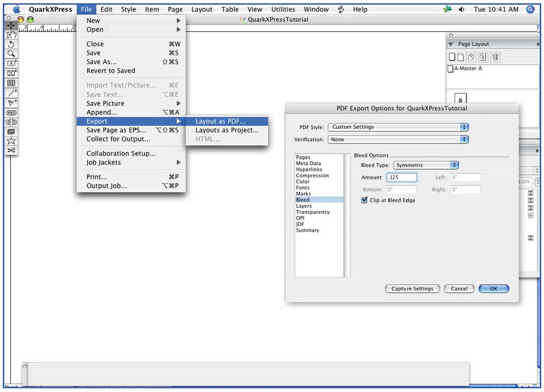Open the Verification dropdown
This screenshot has width=544, height=392.
398,140
